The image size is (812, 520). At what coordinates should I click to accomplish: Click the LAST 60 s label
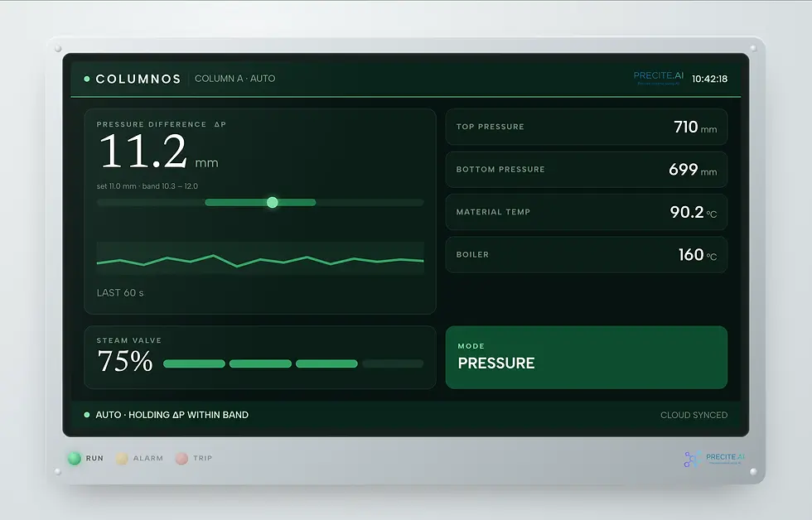tap(120, 293)
